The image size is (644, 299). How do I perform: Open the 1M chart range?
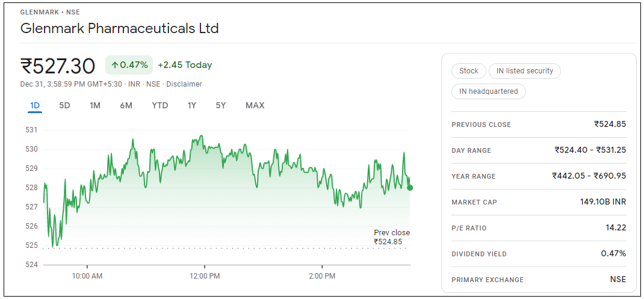point(95,105)
